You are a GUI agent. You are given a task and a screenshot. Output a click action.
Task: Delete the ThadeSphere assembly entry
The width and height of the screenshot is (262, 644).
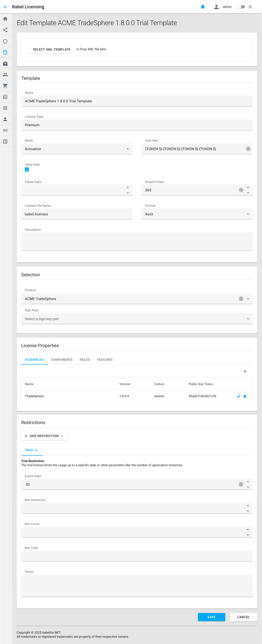[245, 396]
